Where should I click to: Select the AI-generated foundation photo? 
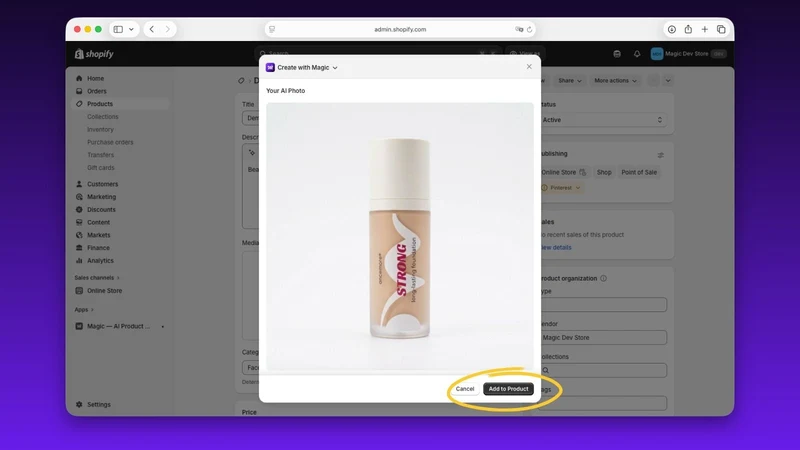click(400, 237)
